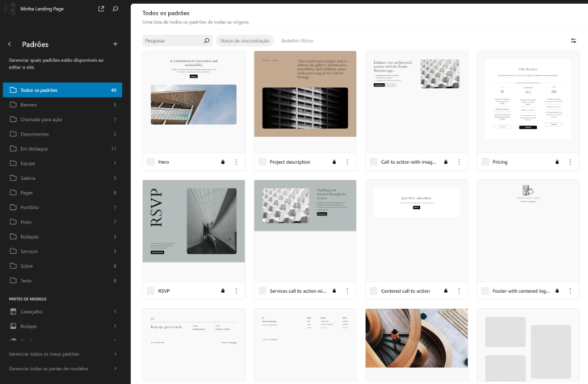Click the Minha Landing Page site title

(42, 9)
